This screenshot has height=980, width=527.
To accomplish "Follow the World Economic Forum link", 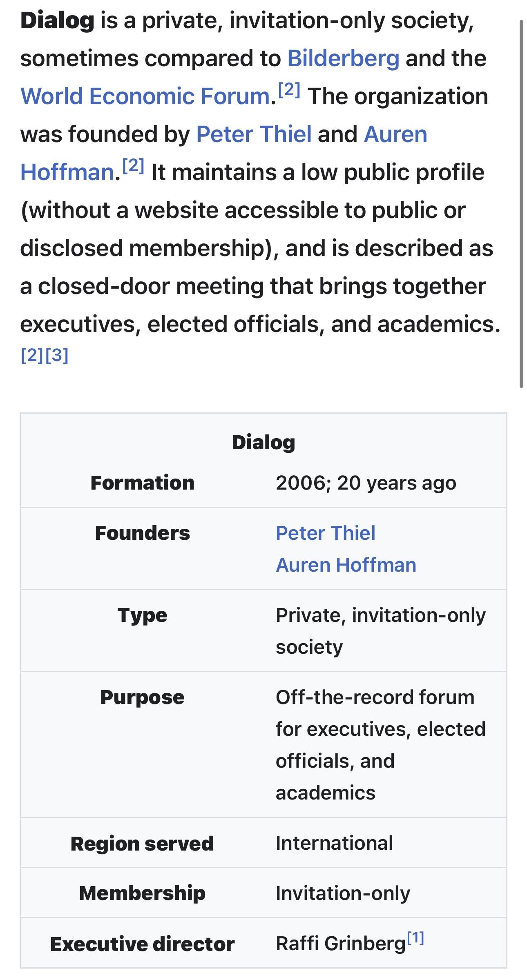I will [145, 96].
